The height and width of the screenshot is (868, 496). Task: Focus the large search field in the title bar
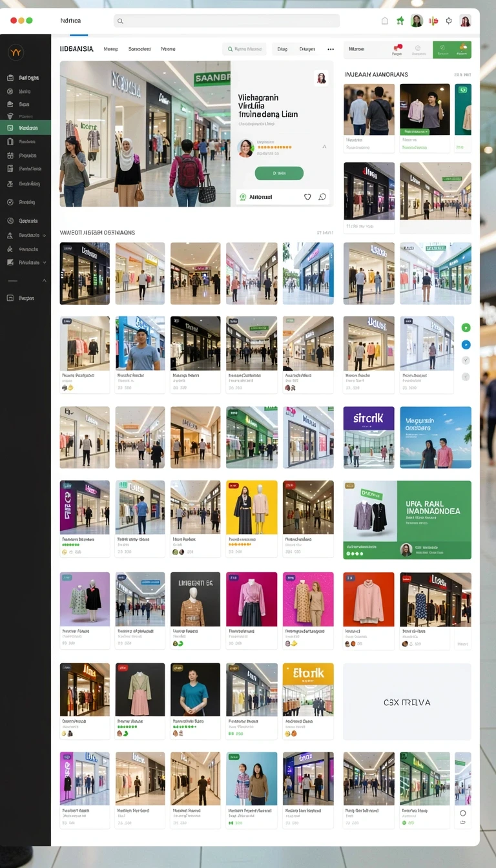227,21
